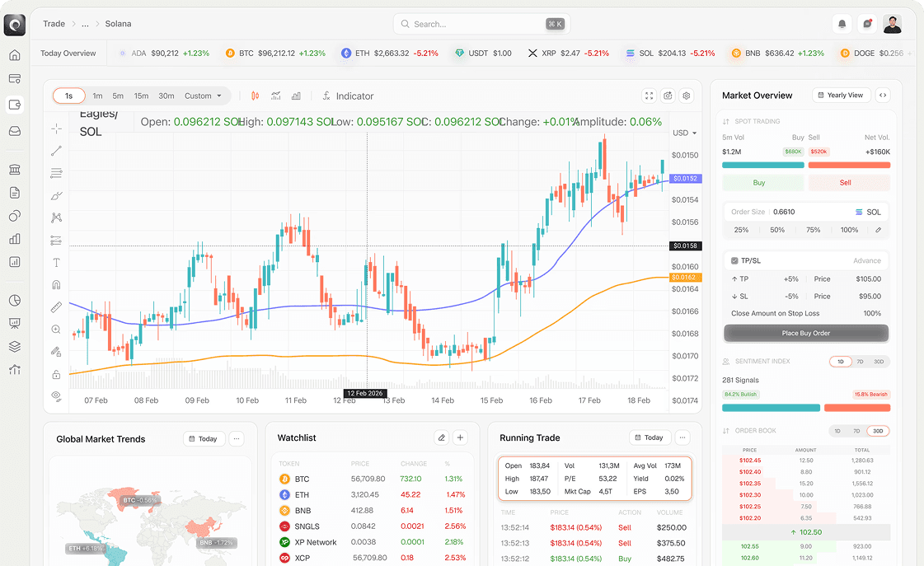Open the bank building icon in sidebar
924x566 pixels.
point(15,170)
